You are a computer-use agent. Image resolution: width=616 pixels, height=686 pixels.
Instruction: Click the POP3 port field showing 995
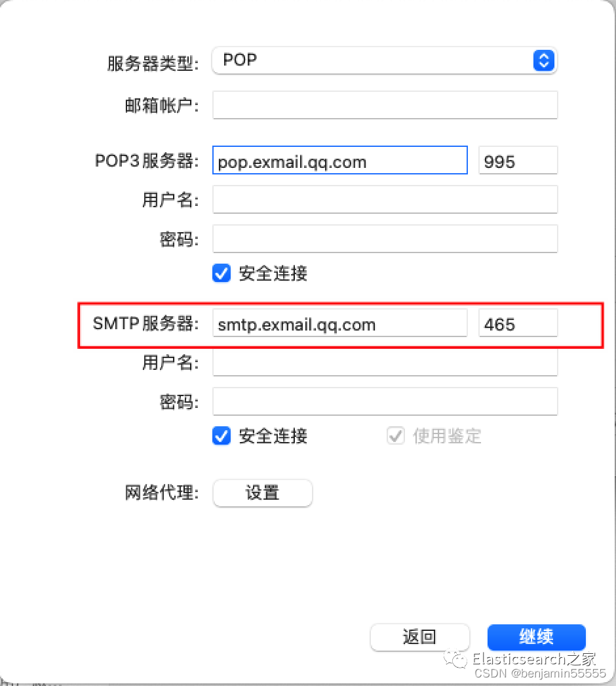[518, 161]
